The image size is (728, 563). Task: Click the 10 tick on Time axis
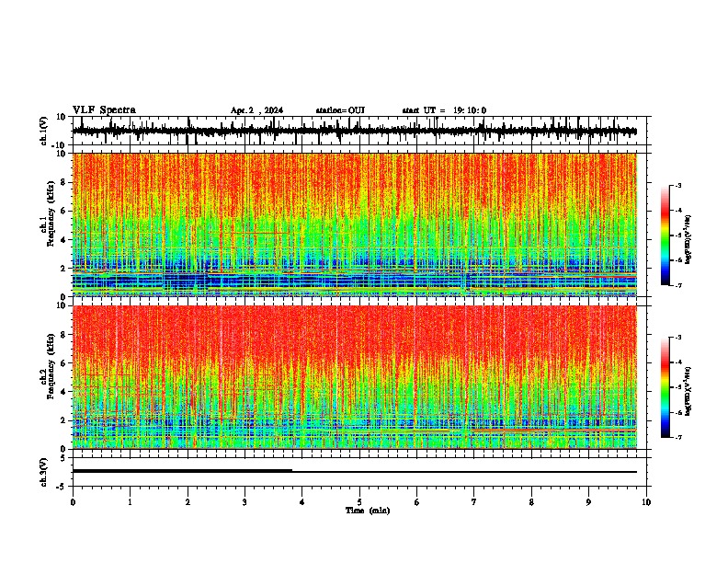pyautogui.click(x=646, y=502)
